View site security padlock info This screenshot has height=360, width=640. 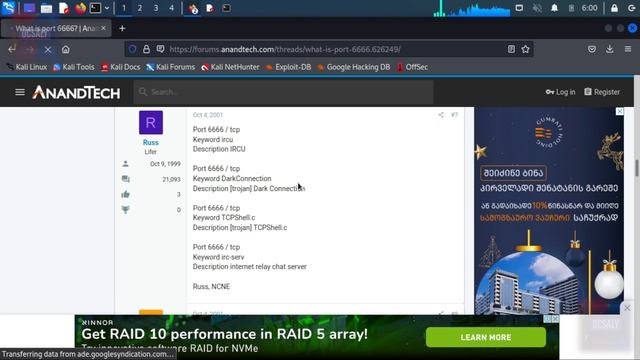(146, 49)
